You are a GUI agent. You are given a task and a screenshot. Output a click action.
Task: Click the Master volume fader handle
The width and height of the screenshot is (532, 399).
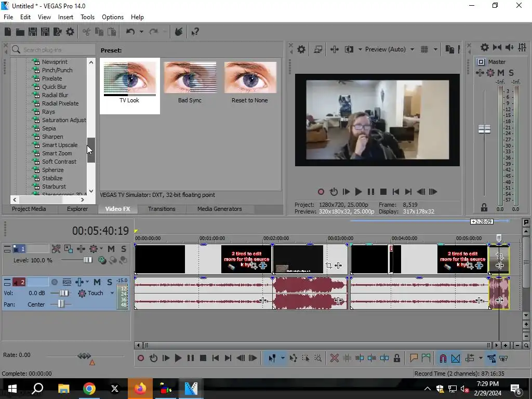pos(484,129)
